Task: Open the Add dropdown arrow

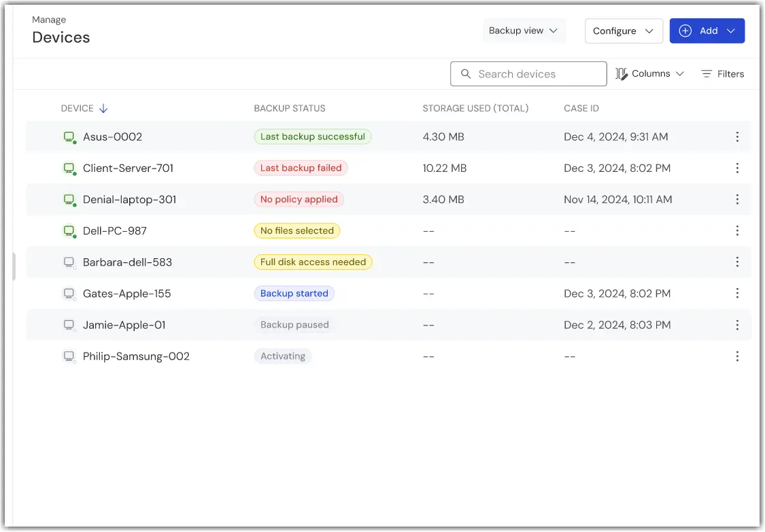Action: 730,31
